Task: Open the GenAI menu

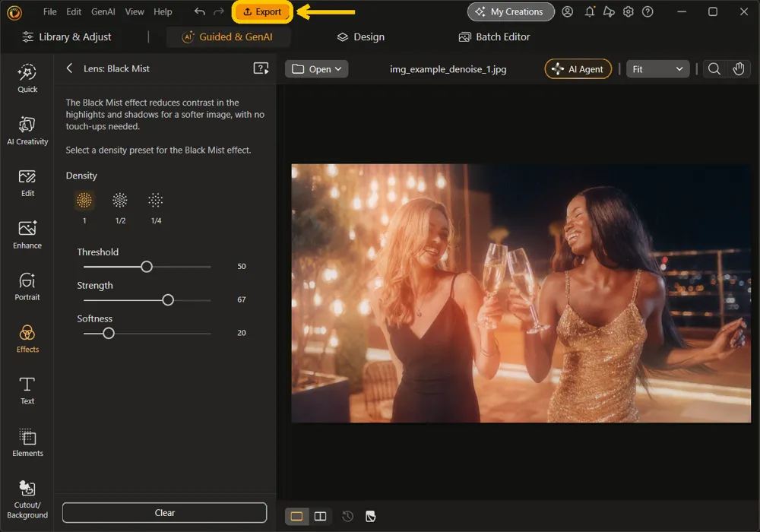Action: (x=103, y=11)
